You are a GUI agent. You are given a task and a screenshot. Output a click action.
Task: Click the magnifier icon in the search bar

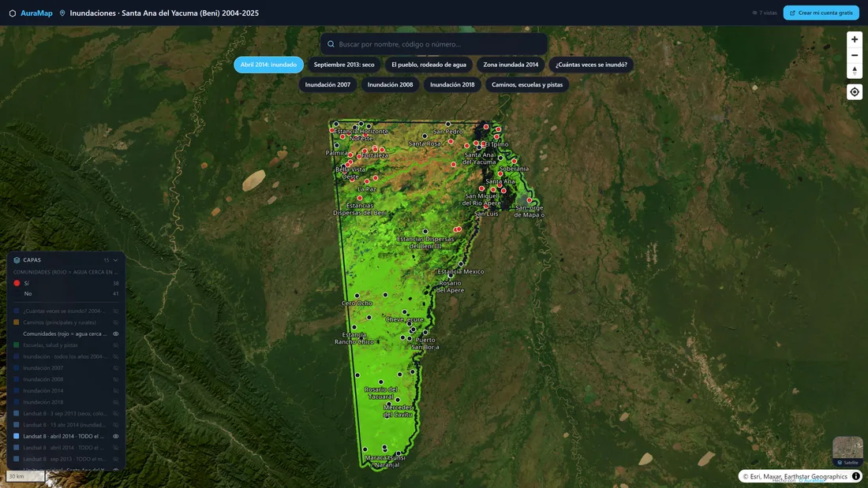(331, 44)
